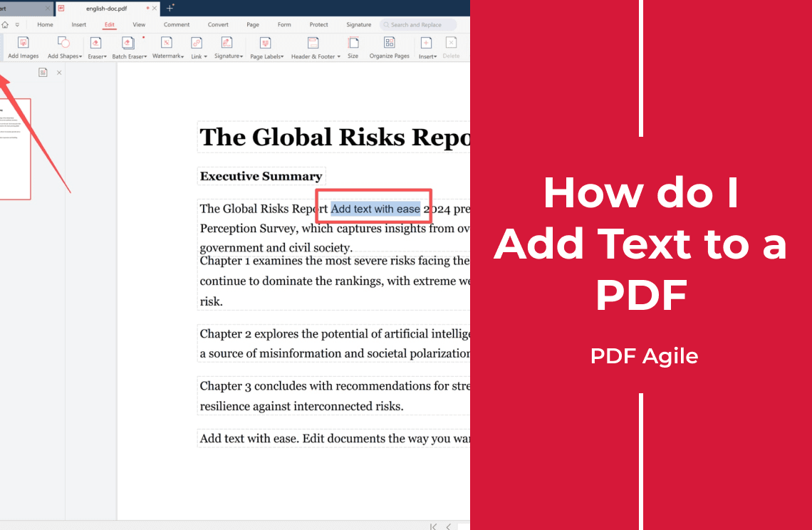Open the Size tool
This screenshot has width=812, height=530.
(x=353, y=48)
